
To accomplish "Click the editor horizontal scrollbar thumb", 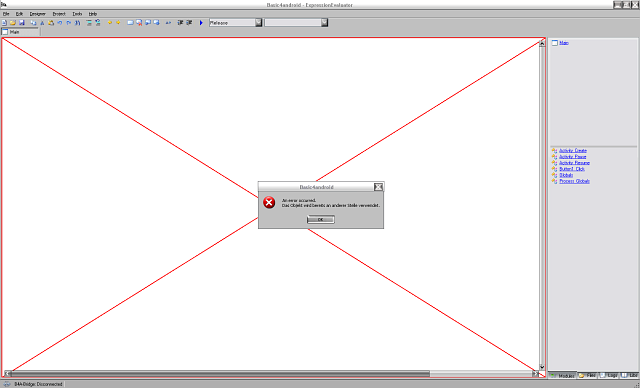I will point(220,373).
